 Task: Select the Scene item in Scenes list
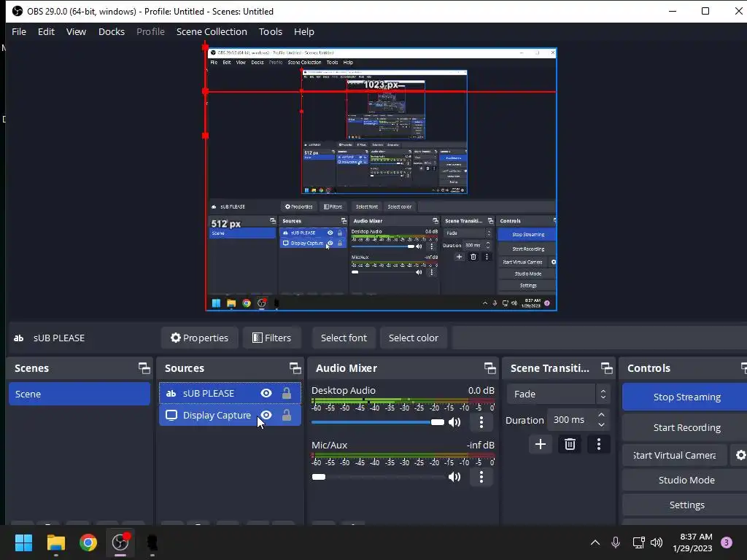coord(79,394)
